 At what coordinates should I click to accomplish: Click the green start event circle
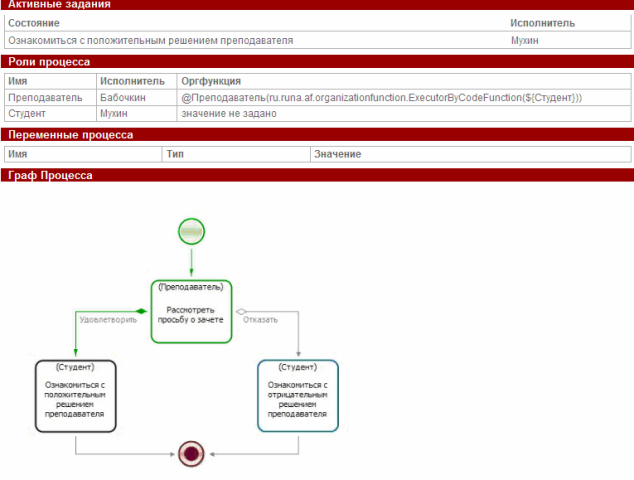pos(191,231)
